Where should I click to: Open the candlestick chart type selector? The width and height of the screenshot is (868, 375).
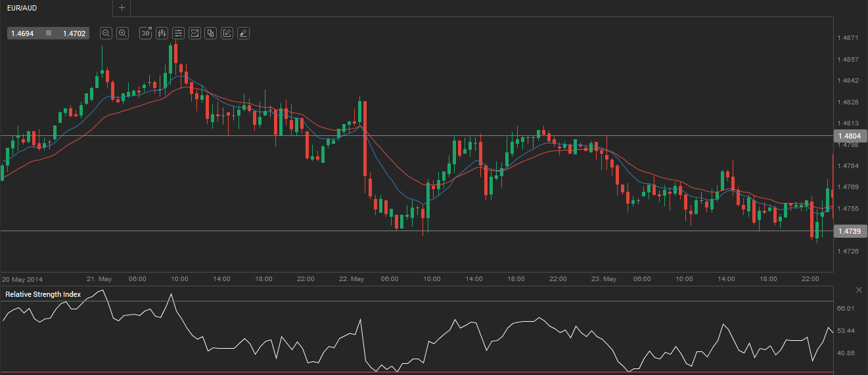coord(162,33)
